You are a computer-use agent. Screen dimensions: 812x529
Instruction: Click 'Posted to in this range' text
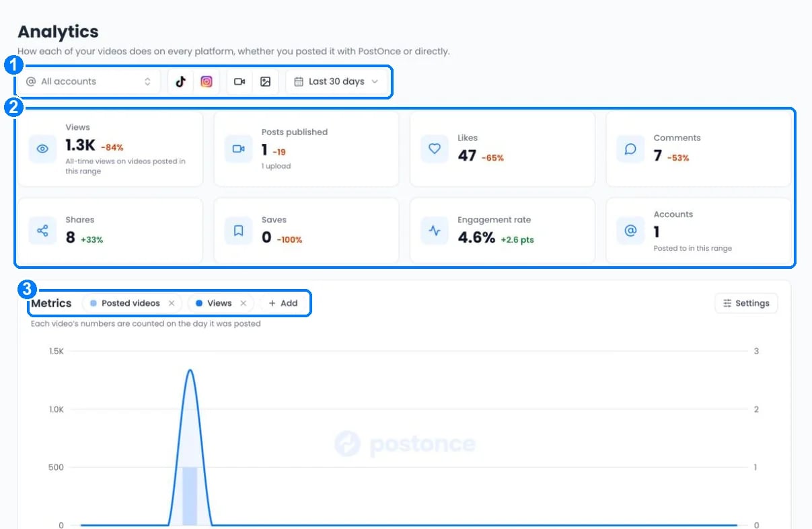692,248
